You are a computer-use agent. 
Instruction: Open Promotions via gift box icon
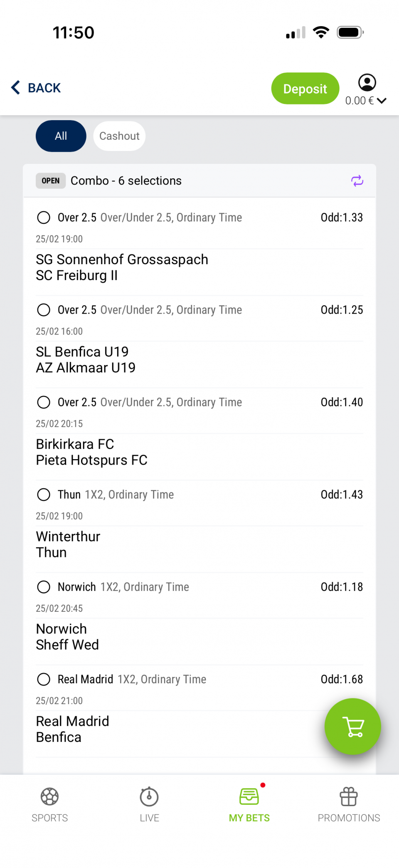[349, 797]
